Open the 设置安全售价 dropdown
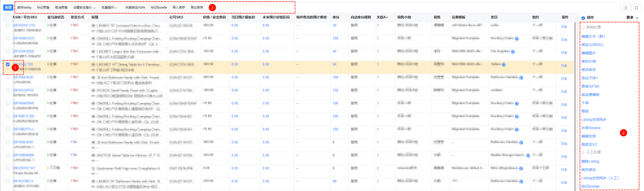Screen dimensions: 644x191 tap(84, 8)
